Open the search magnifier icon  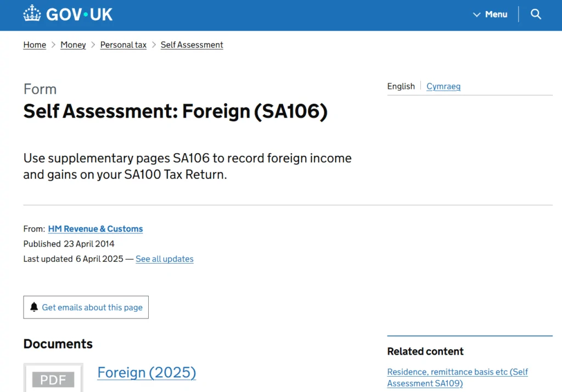point(536,14)
